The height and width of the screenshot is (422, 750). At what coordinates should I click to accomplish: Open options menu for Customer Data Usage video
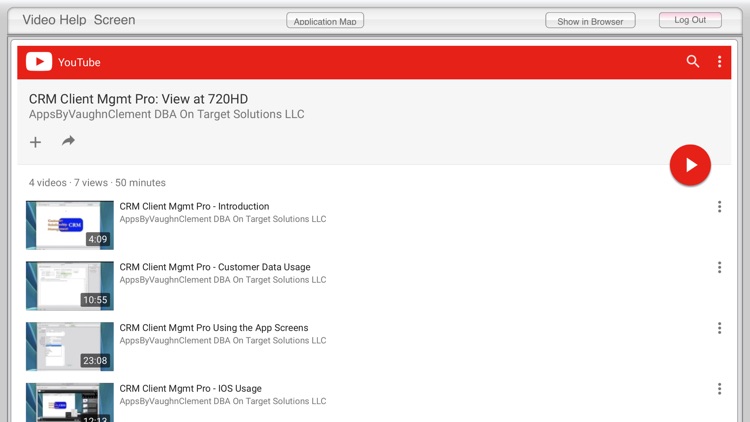(x=719, y=268)
